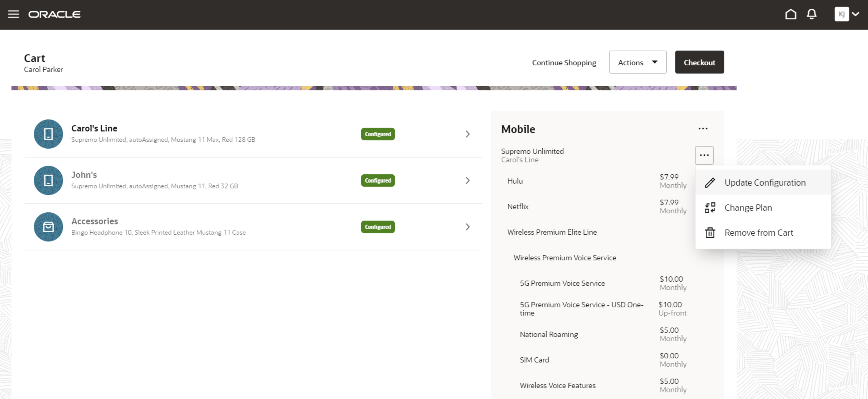Open the Mobile panel ellipsis menu
This screenshot has width=868, height=399.
pos(703,129)
